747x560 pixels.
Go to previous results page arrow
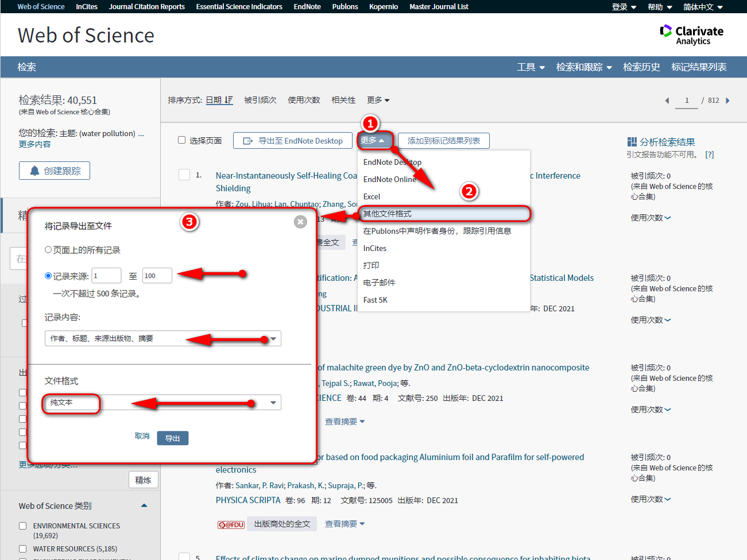coord(667,101)
